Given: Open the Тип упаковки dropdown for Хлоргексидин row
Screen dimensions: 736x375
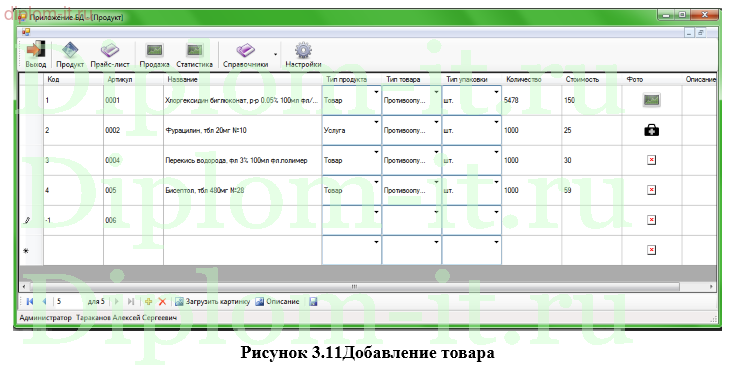Looking at the screenshot, I should click(496, 92).
